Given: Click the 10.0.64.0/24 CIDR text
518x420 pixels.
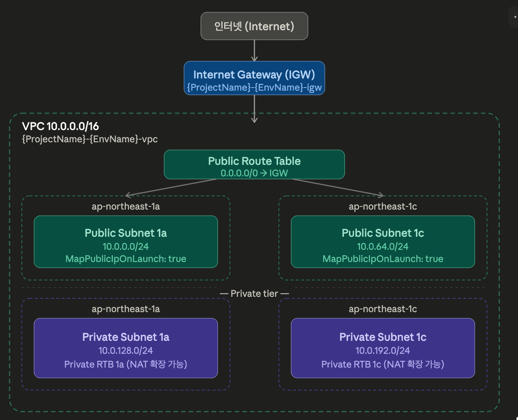Looking at the screenshot, I should tap(383, 246).
